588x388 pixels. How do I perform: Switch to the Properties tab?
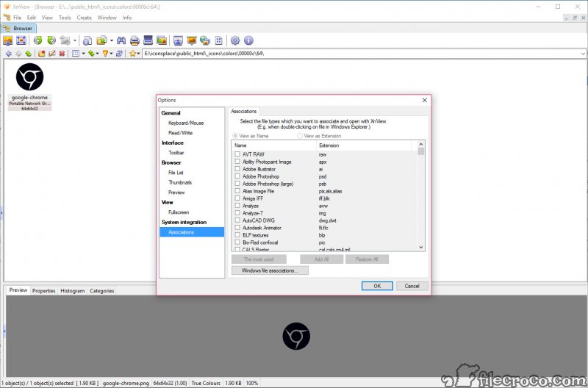[43, 290]
